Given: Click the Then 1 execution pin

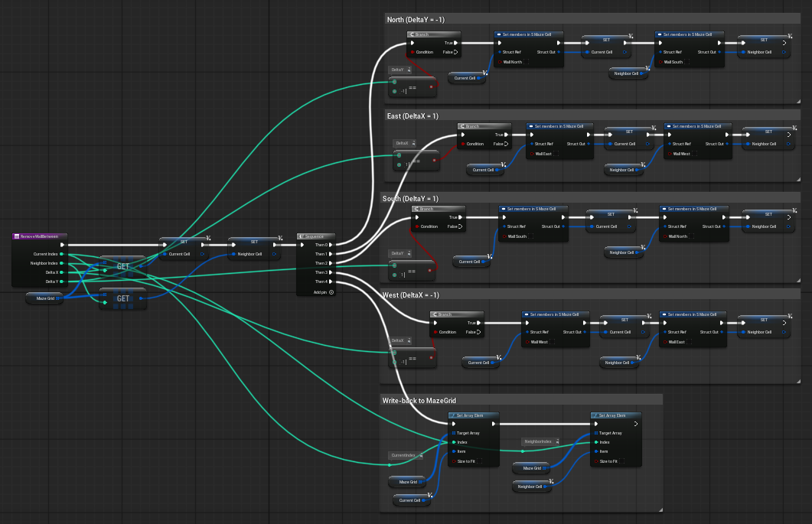Looking at the screenshot, I should 331,254.
